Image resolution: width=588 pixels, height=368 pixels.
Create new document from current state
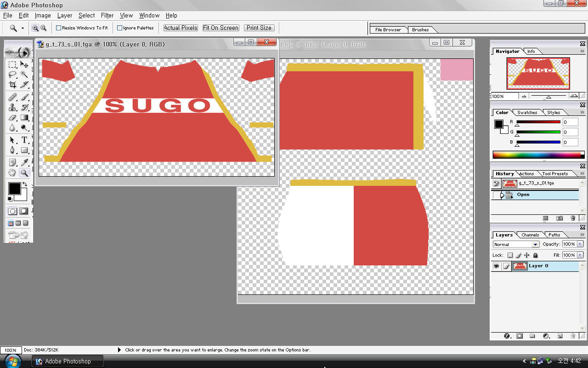546,218
